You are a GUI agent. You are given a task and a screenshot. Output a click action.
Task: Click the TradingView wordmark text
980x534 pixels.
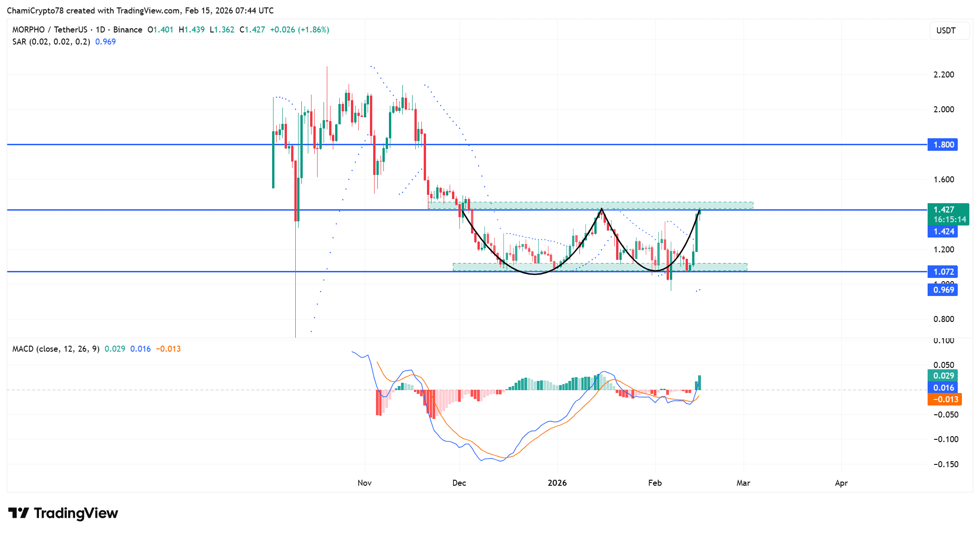76,513
